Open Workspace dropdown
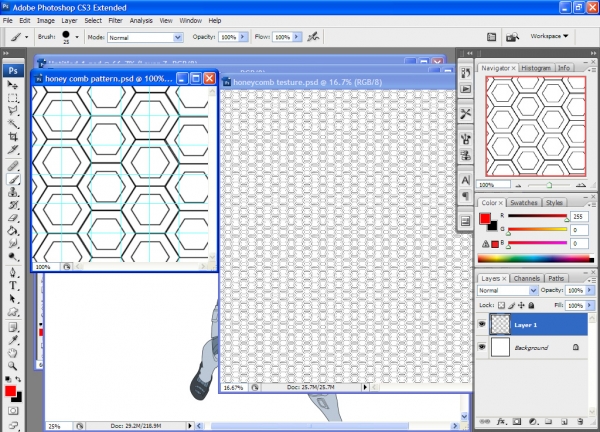The image size is (600, 432). pos(549,36)
